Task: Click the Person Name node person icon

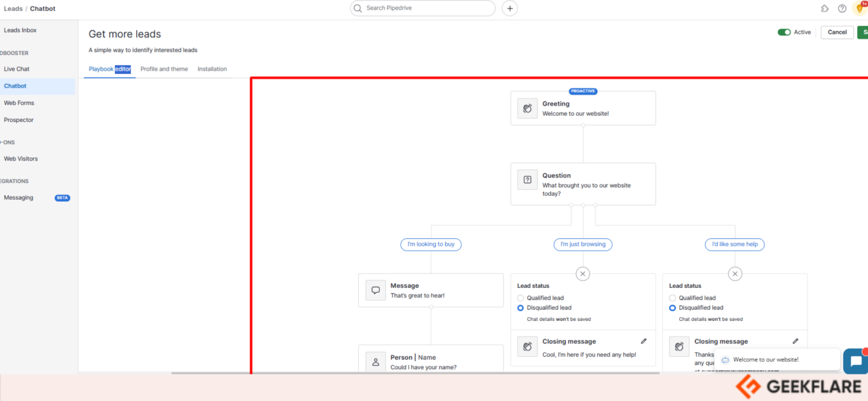Action: click(375, 361)
